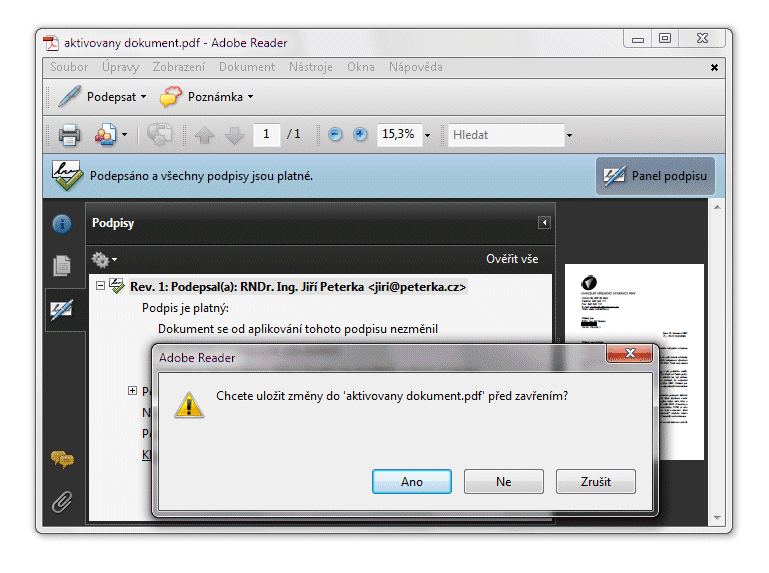Open the Podpisy gear options menu
The image size is (769, 573).
(x=104, y=260)
